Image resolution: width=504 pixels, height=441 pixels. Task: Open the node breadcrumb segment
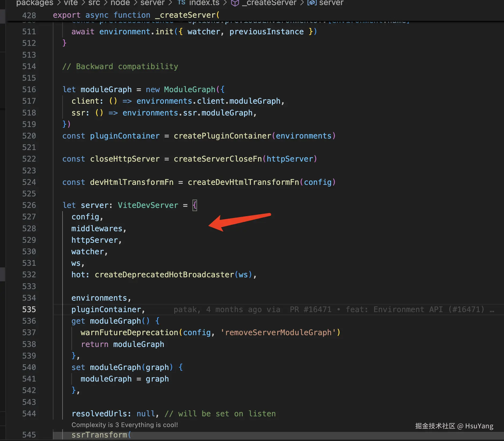click(x=120, y=3)
